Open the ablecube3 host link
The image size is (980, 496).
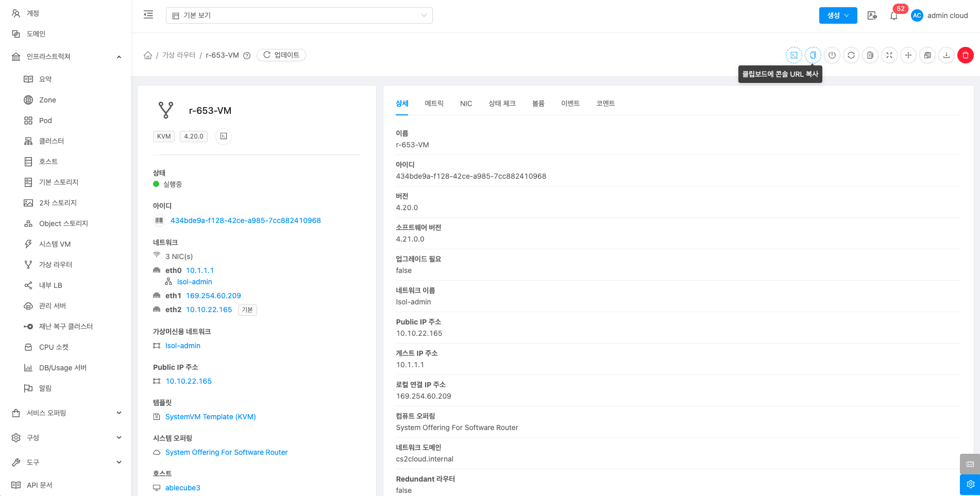pyautogui.click(x=182, y=488)
